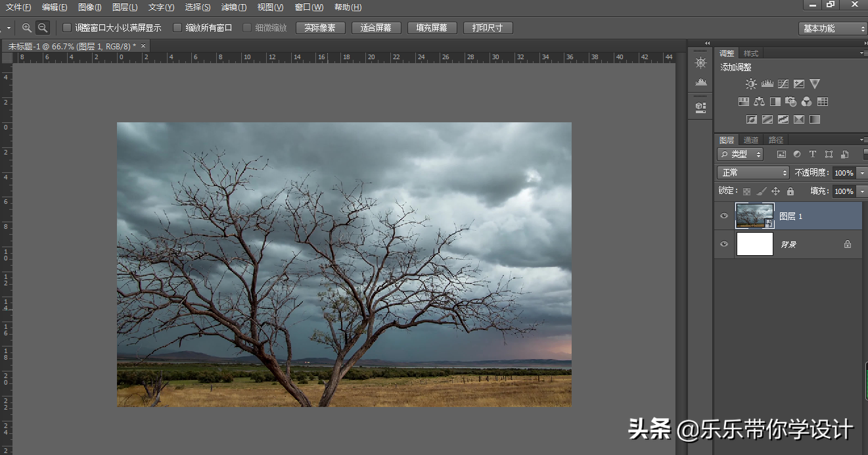Add a Vibrance adjustment triangle icon
This screenshot has height=455, width=868.
tap(815, 84)
